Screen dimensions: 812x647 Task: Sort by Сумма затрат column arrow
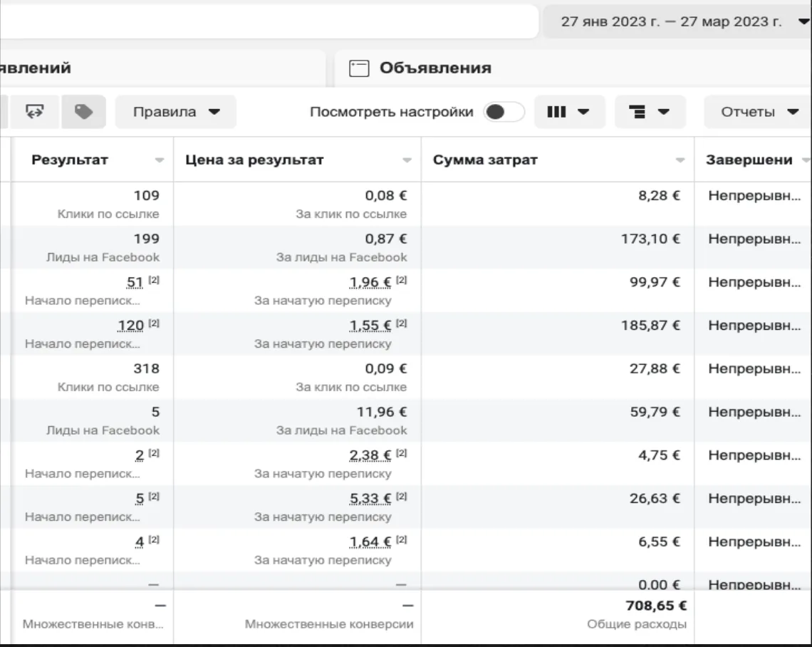click(x=680, y=160)
